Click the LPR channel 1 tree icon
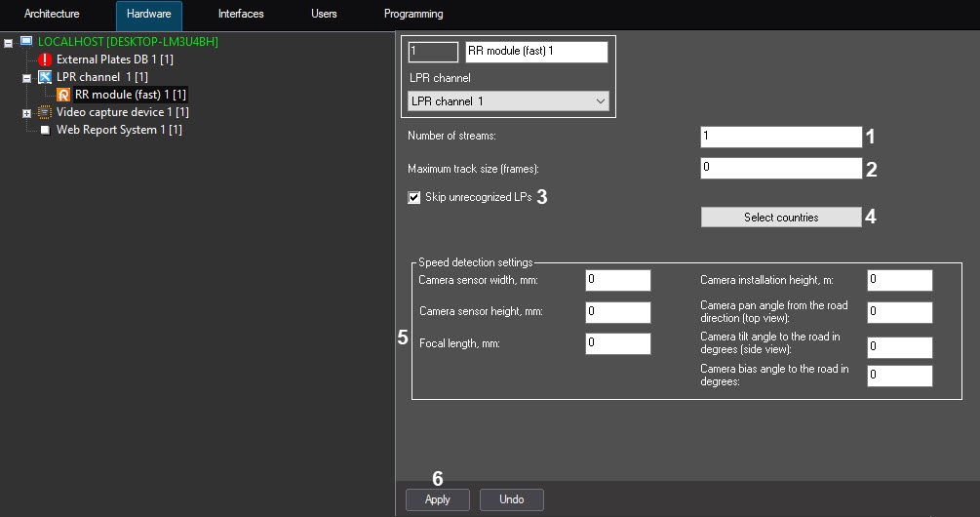This screenshot has width=980, height=517. point(45,77)
